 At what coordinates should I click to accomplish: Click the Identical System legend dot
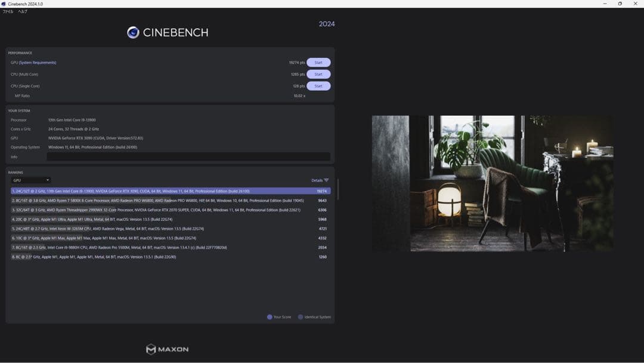(x=301, y=317)
